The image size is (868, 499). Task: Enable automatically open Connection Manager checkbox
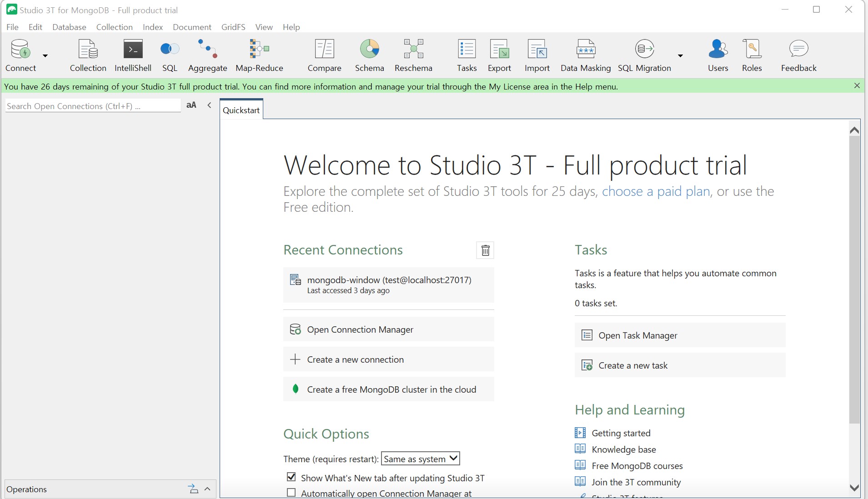pyautogui.click(x=291, y=493)
